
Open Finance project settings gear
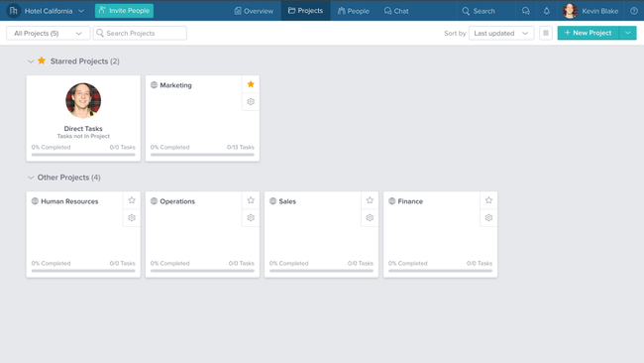tap(488, 218)
